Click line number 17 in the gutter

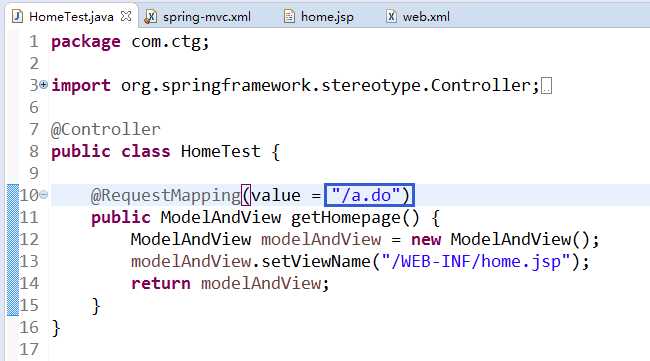click(x=29, y=349)
